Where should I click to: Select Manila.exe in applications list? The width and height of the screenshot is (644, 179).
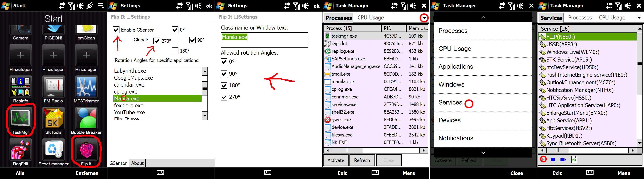157,98
